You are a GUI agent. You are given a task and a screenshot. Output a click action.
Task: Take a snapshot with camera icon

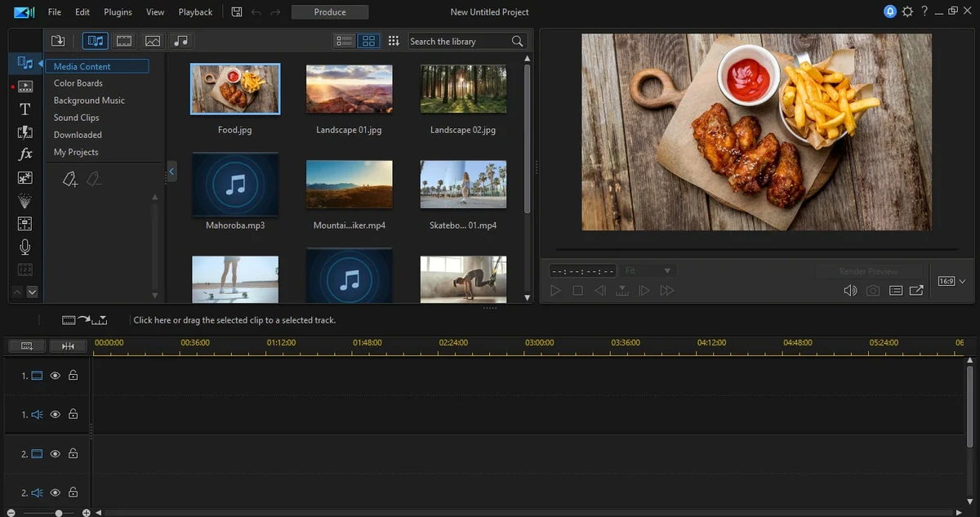click(873, 291)
